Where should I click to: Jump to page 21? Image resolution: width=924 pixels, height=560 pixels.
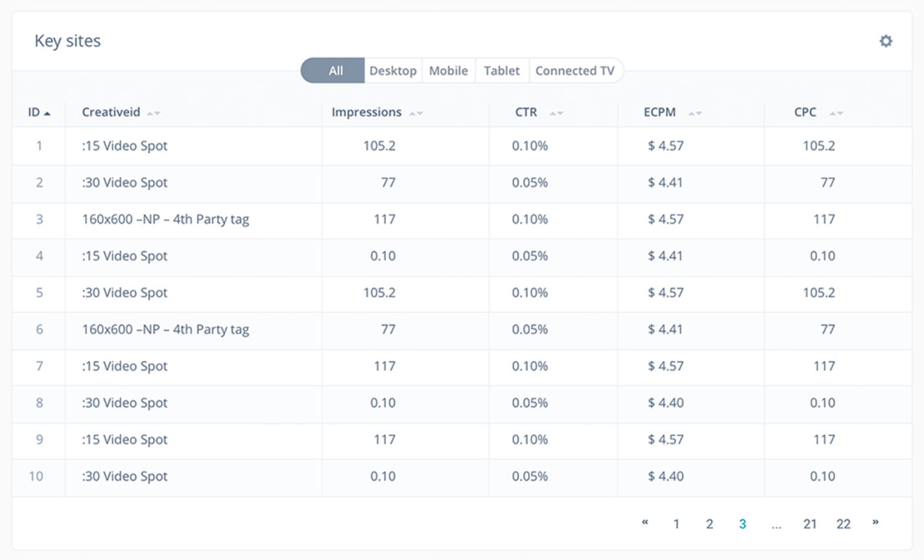click(810, 524)
